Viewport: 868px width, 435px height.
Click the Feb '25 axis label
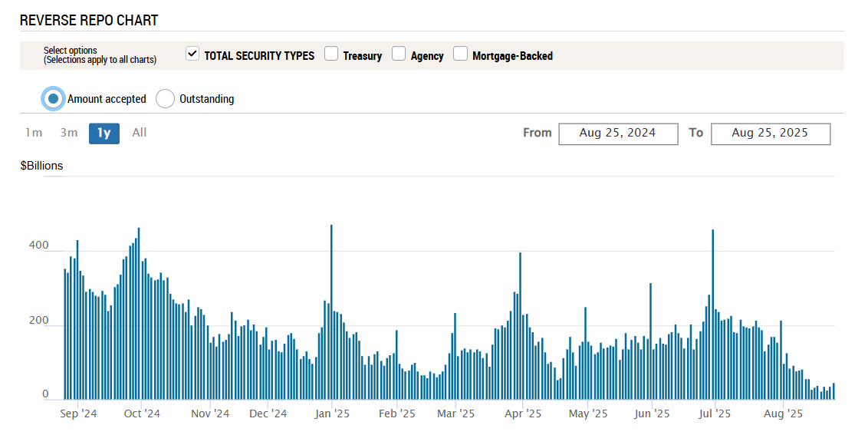tap(397, 414)
